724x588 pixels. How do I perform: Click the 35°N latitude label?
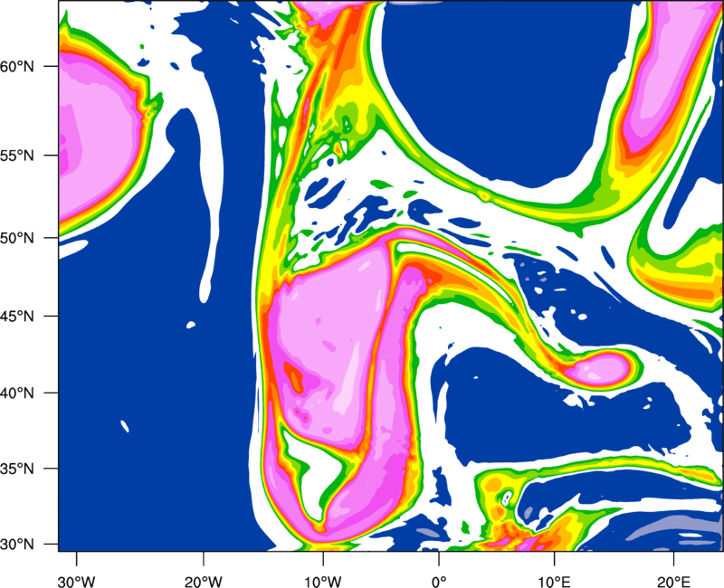click(17, 469)
